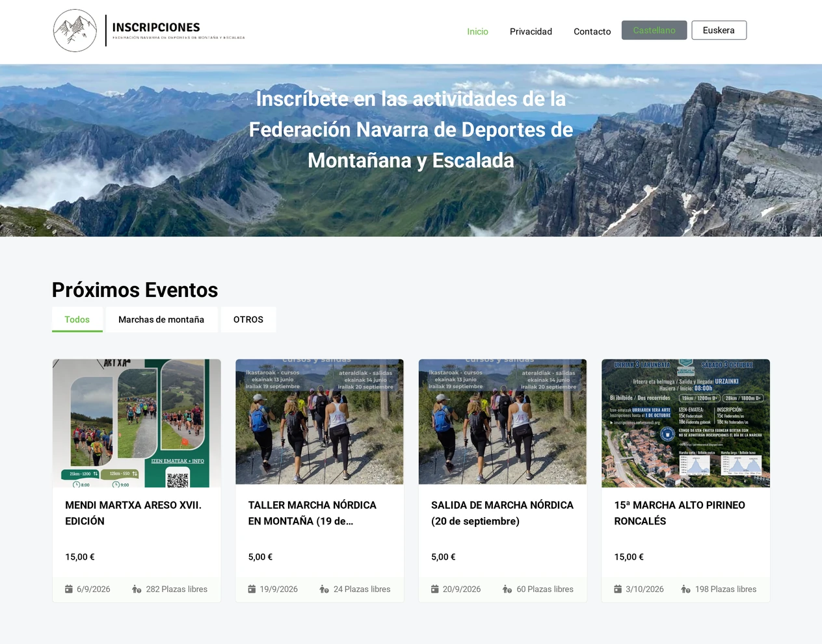This screenshot has height=644, width=822.
Task: Open the Inicio menu item
Action: [x=477, y=31]
